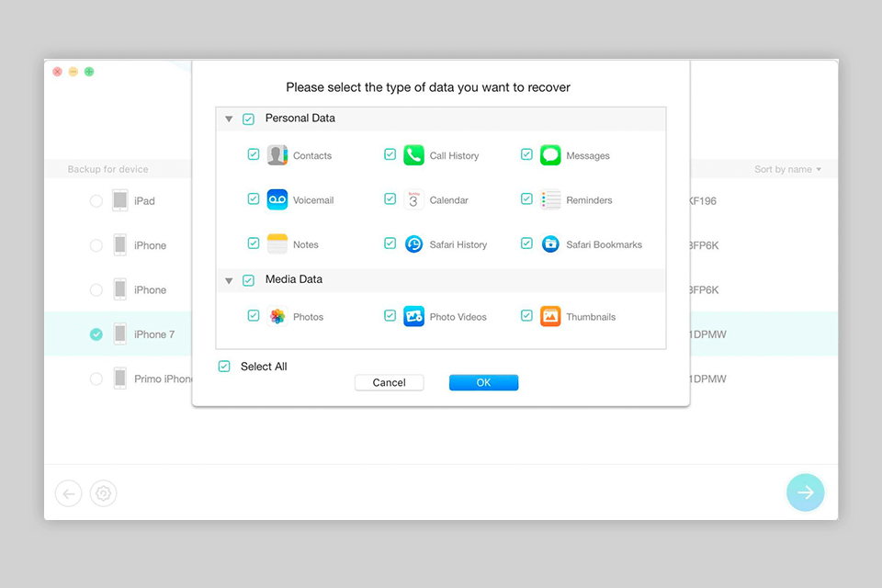Toggle the Notes checkbox
This screenshot has height=588, width=882.
(254, 243)
